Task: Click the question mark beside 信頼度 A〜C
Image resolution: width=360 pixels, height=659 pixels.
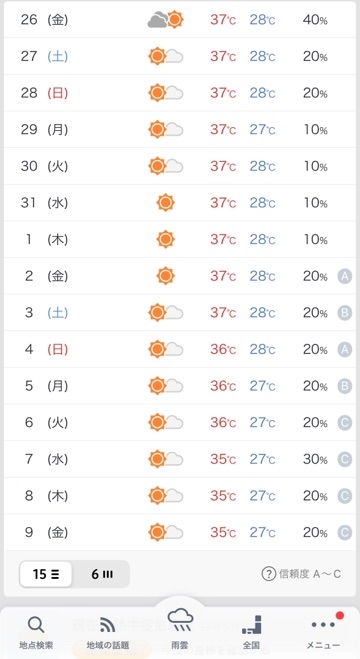Action: click(268, 574)
